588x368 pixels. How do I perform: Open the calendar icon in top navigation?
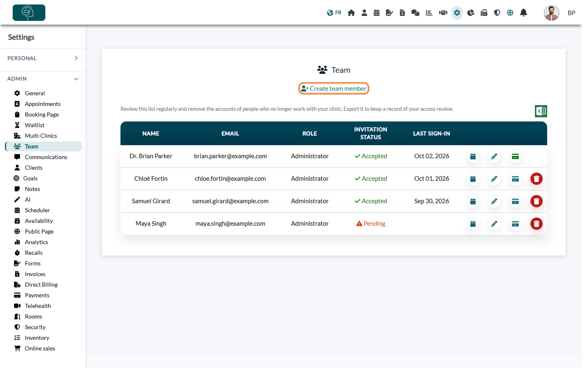click(376, 13)
